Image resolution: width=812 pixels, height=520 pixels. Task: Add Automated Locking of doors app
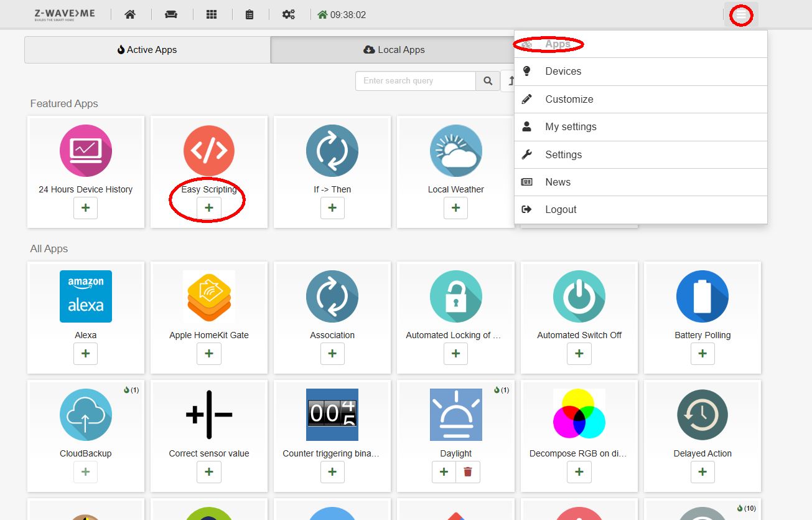456,354
